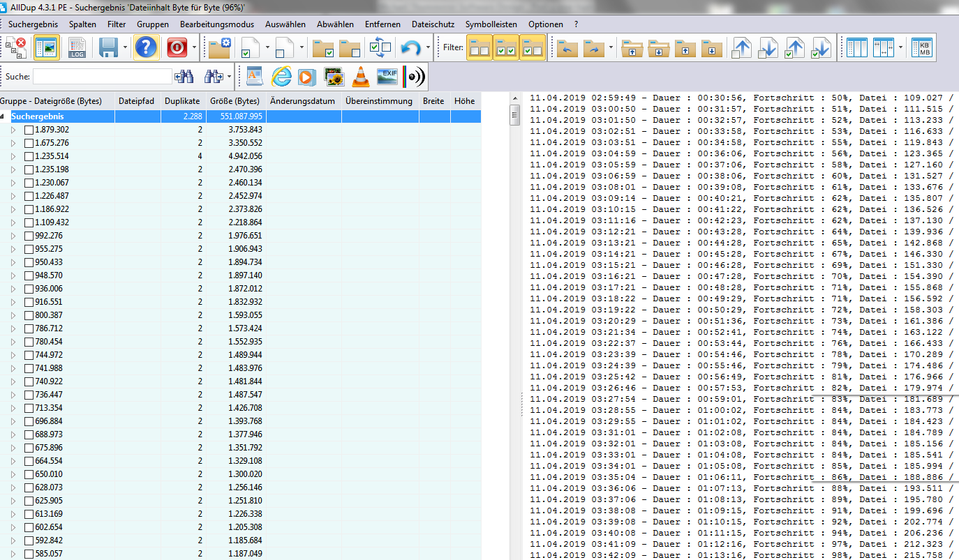
Task: Tick the checkbox for group 1.879.302
Action: coord(29,130)
